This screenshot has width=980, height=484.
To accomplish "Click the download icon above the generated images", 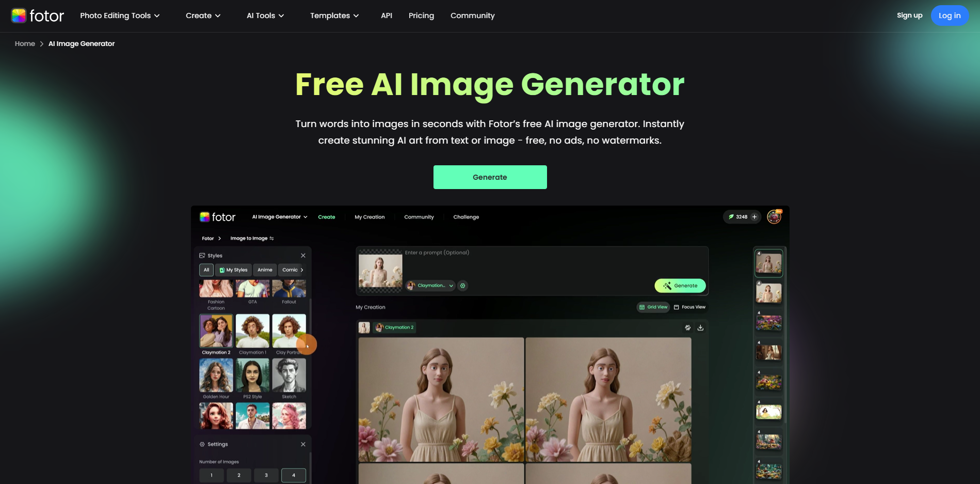I will (x=700, y=327).
